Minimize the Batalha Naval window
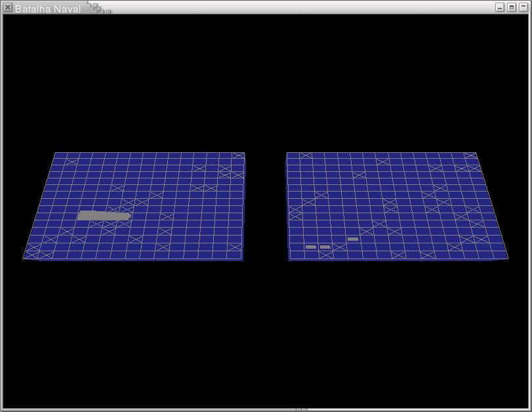532x412 pixels. click(x=500, y=7)
